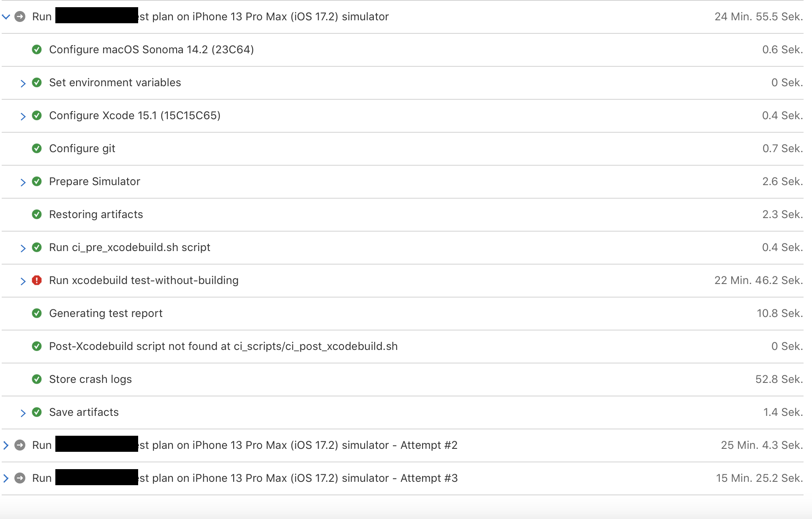Expand the Attempt #2 test run

tap(6, 445)
